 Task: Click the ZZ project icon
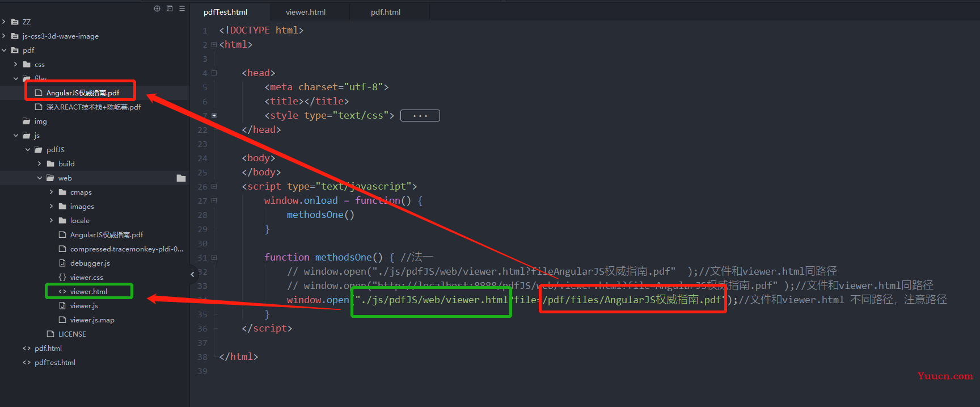click(x=15, y=22)
